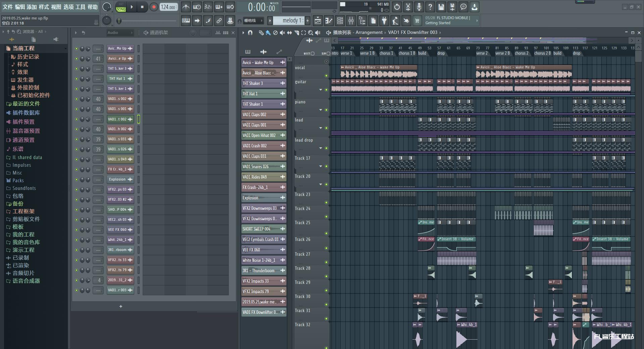Screen dimensions: 644x349
Task: Open the help question mark icon
Action: click(x=430, y=7)
